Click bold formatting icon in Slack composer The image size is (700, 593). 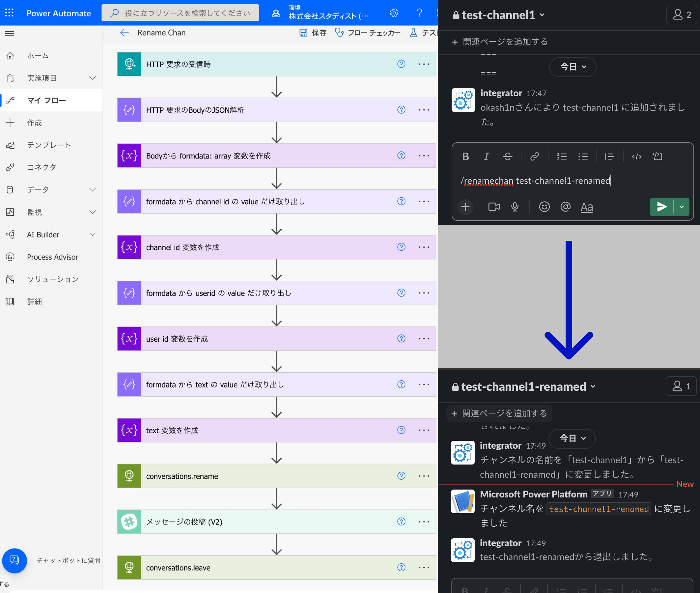(x=465, y=156)
